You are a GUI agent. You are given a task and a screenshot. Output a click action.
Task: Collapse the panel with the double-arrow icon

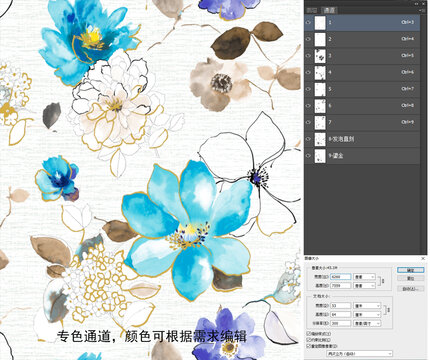[x=417, y=3]
